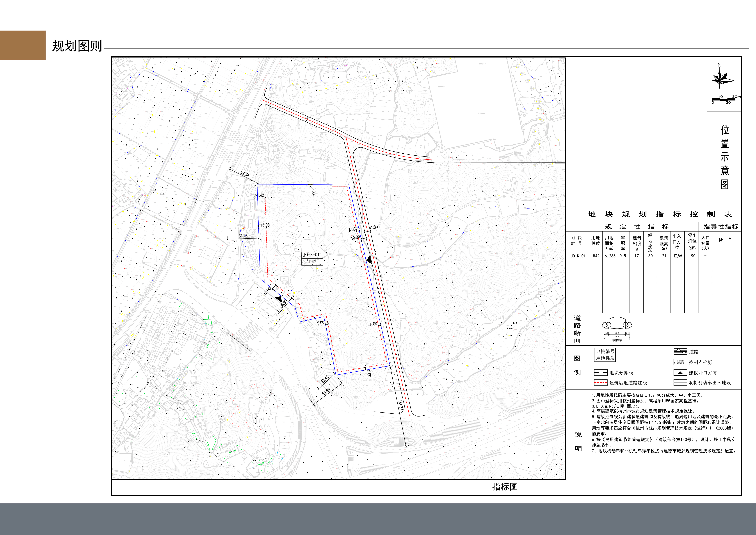Click the 规划图则 page title

[77, 46]
